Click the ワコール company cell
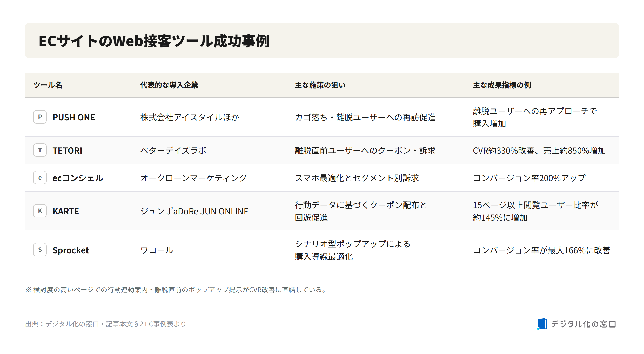This screenshot has width=644, height=354. (x=157, y=250)
